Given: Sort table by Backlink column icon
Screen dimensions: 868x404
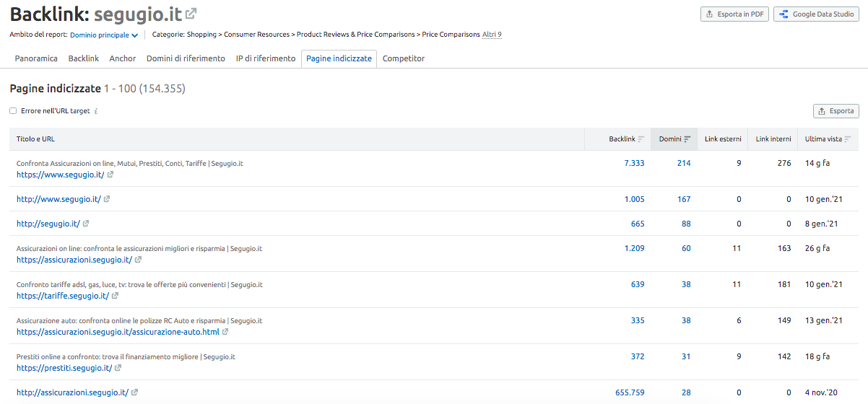Looking at the screenshot, I should [x=641, y=139].
